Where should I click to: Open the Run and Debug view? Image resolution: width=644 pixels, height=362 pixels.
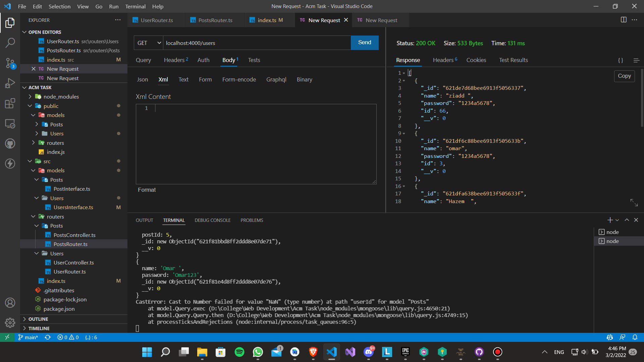[10, 83]
